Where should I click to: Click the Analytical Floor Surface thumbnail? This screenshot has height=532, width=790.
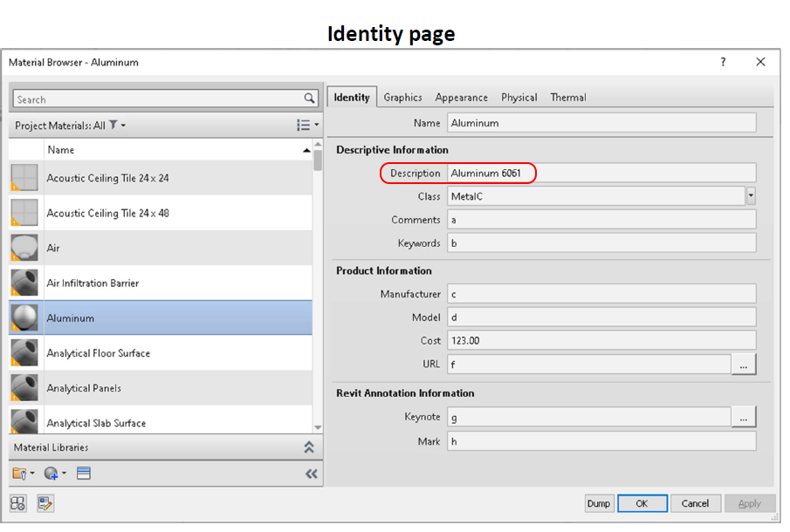point(24,353)
